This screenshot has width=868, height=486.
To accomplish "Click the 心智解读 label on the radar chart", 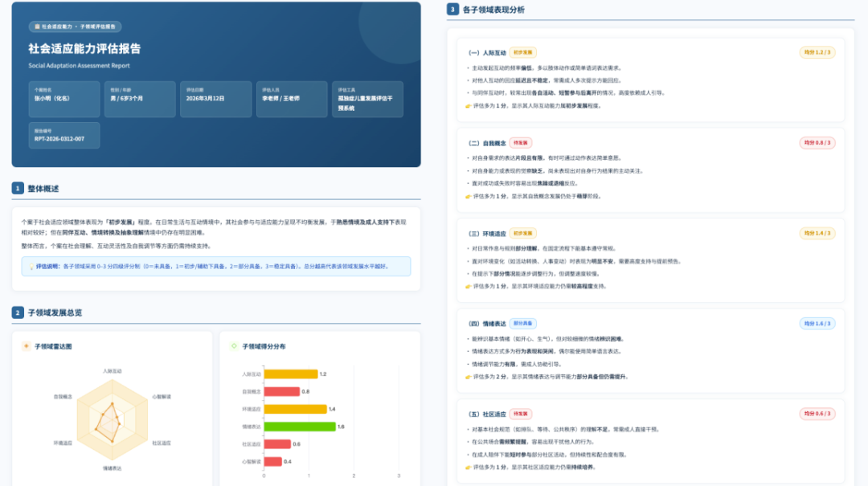I will click(162, 397).
